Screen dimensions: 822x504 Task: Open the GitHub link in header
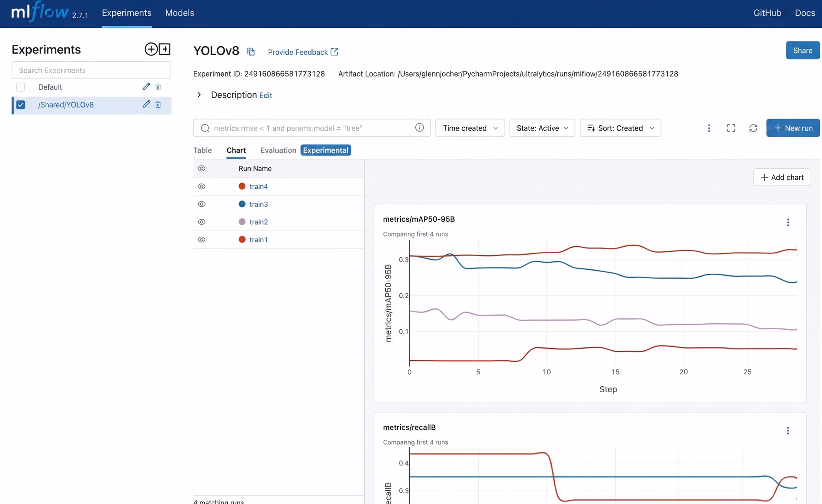[x=767, y=13]
